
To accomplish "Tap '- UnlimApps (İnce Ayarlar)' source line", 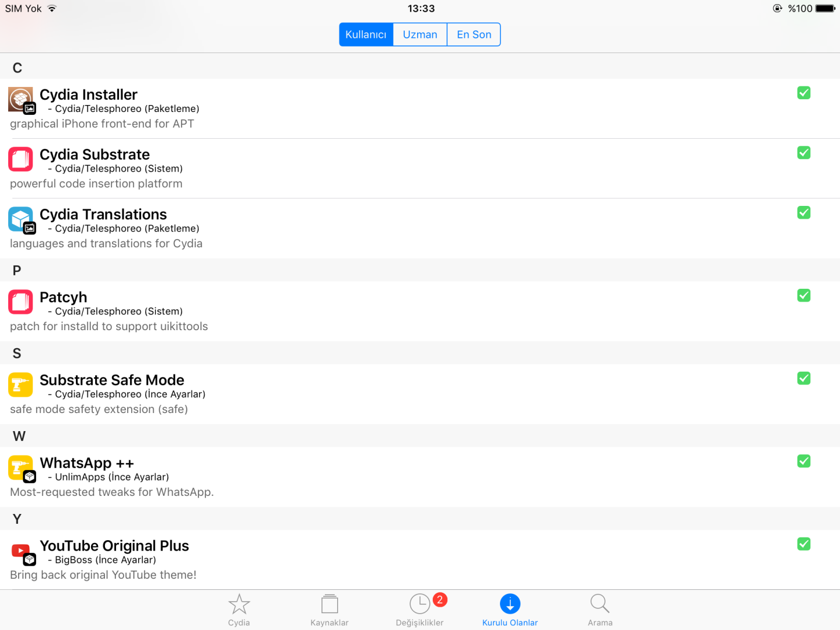I will click(x=108, y=477).
